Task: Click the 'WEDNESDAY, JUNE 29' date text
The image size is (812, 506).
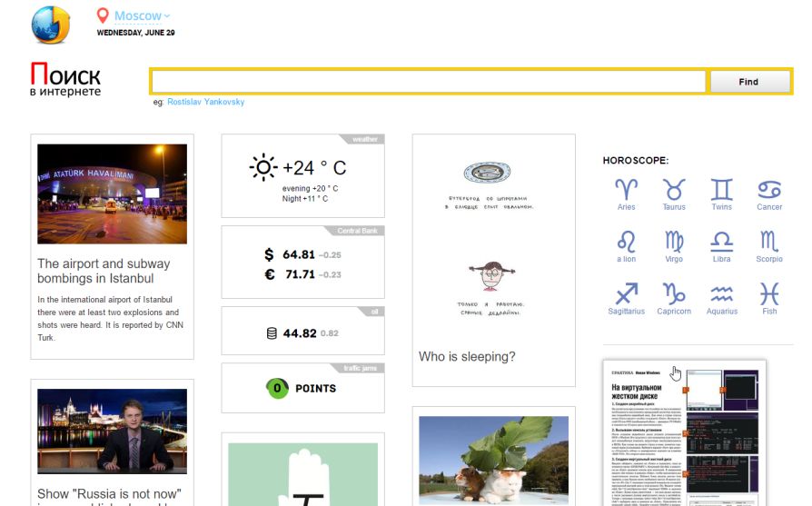Action: click(135, 32)
